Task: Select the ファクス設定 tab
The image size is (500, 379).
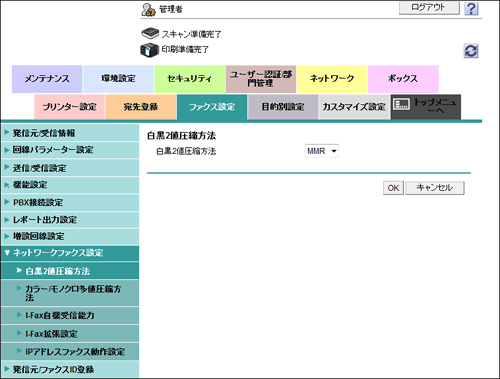Action: pyautogui.click(x=212, y=107)
